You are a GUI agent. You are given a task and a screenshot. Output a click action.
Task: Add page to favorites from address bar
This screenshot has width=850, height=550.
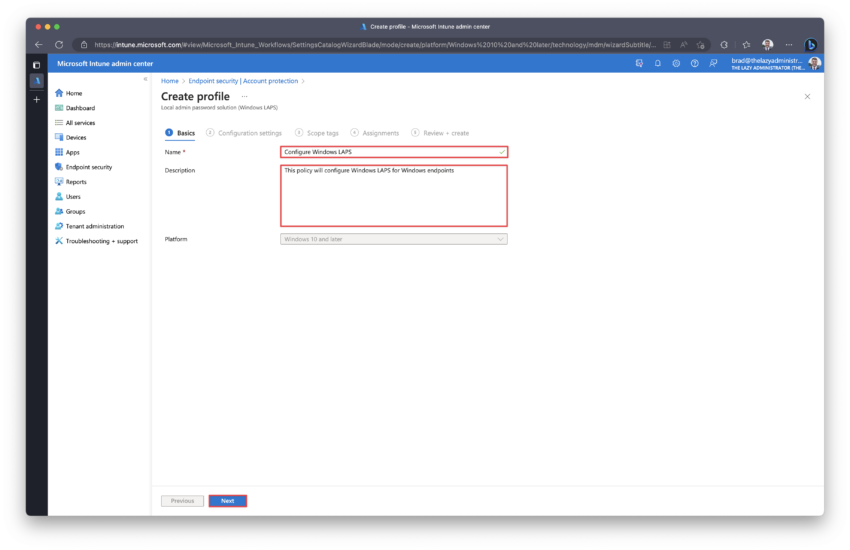pyautogui.click(x=700, y=44)
